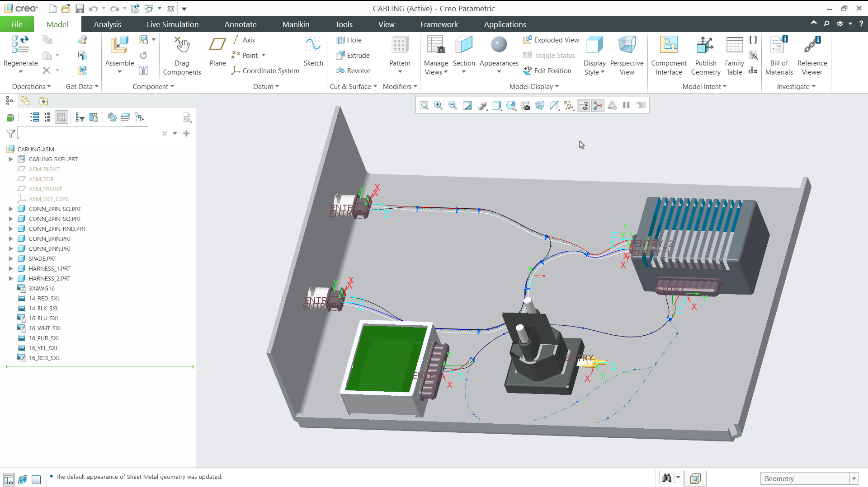Click the Perspective View icon
The width and height of the screenshot is (868, 487).
[x=627, y=56]
